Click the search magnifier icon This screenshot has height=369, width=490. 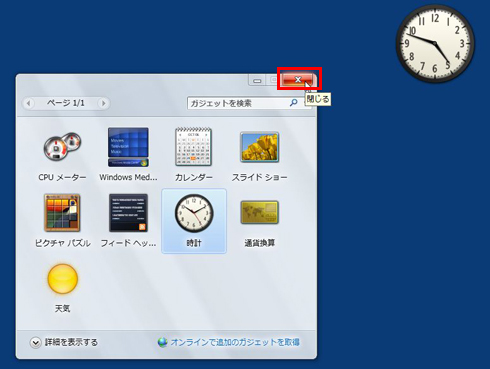(x=293, y=103)
